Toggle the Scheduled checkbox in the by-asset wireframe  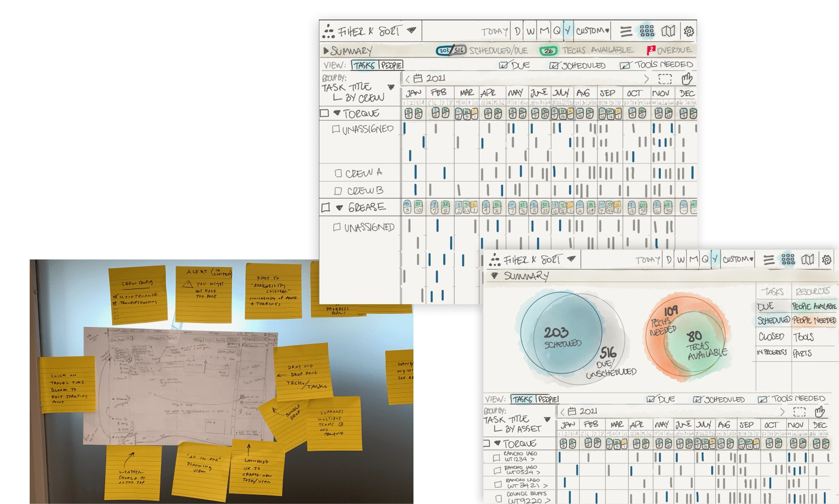tap(697, 399)
